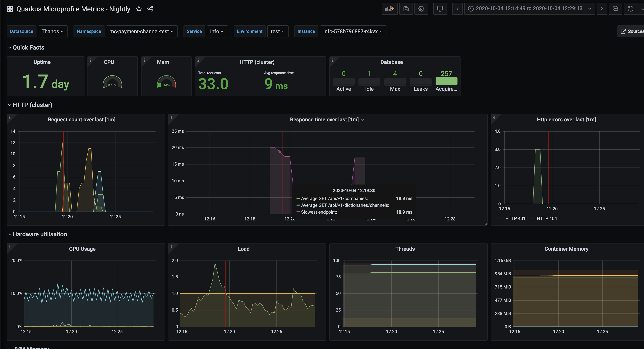Cycle view mode monitor icon

click(x=440, y=9)
